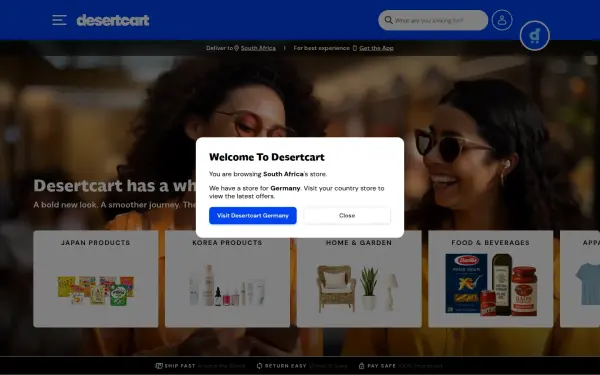Click the Ship Fast truck icon
Image resolution: width=600 pixels, height=375 pixels.
point(159,366)
